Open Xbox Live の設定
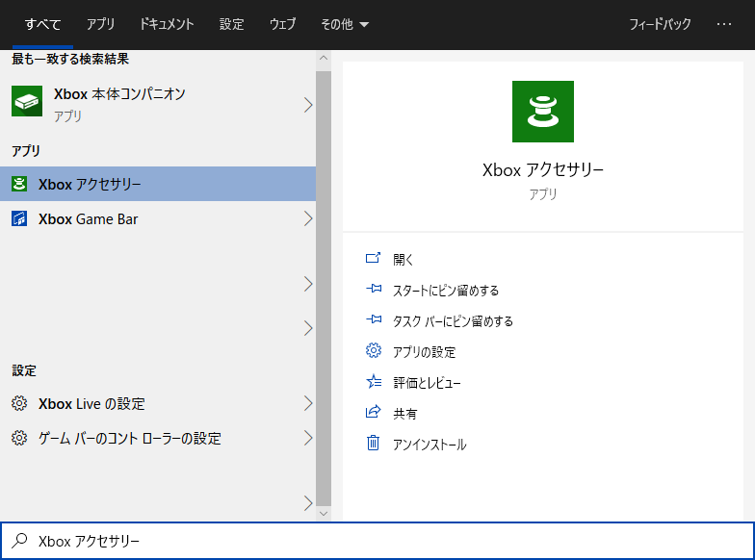 click(x=158, y=403)
